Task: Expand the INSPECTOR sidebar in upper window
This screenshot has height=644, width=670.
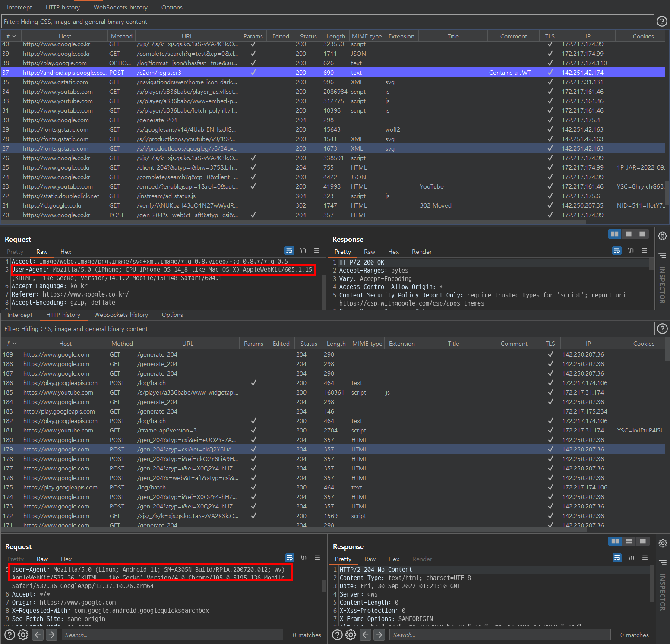Action: [x=662, y=285]
